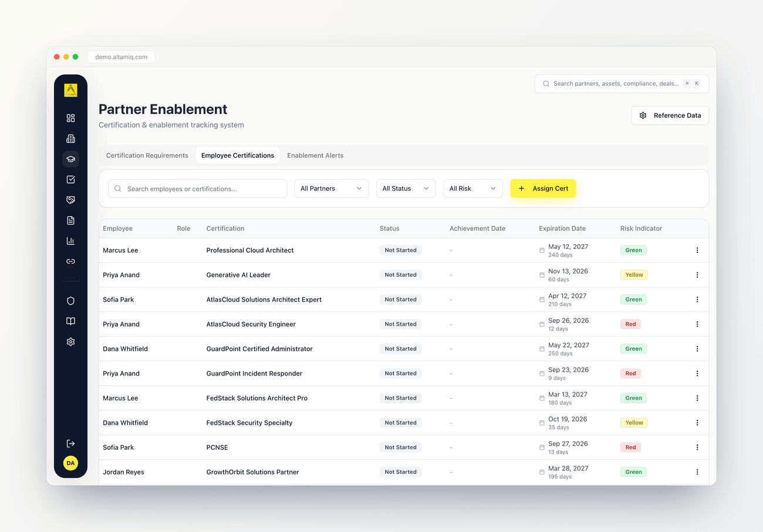Click the Assign Cert button
Image resolution: width=763 pixels, height=532 pixels.
pyautogui.click(x=543, y=188)
